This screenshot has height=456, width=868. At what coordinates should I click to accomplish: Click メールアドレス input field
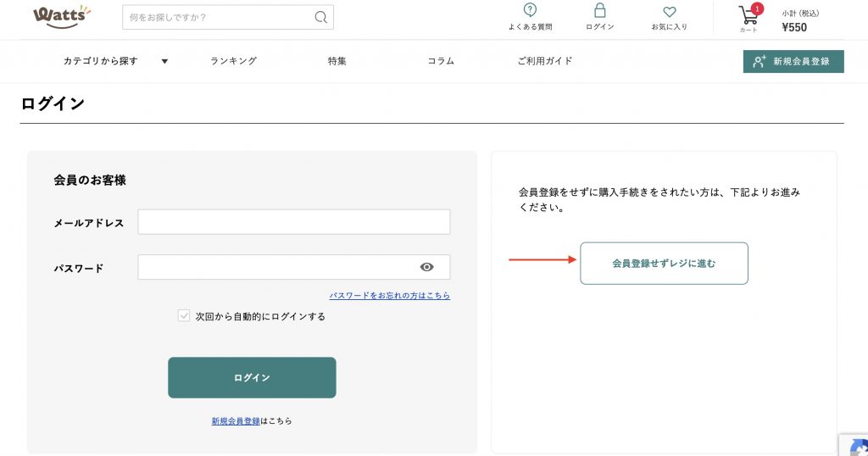pos(293,222)
